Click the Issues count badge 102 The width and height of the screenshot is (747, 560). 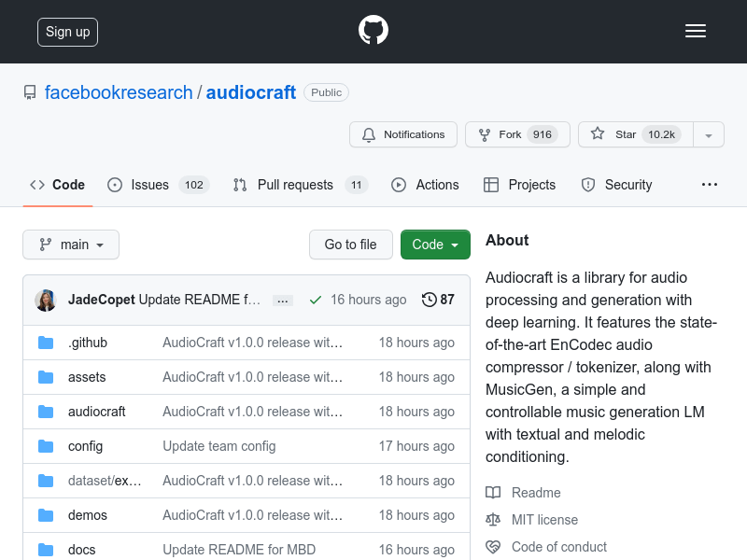tap(194, 185)
